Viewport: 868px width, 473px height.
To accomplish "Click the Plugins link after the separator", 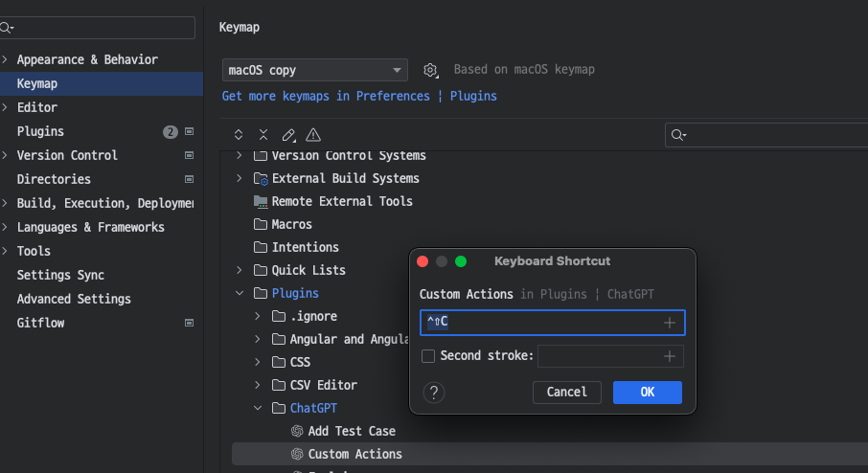I will pyautogui.click(x=473, y=97).
